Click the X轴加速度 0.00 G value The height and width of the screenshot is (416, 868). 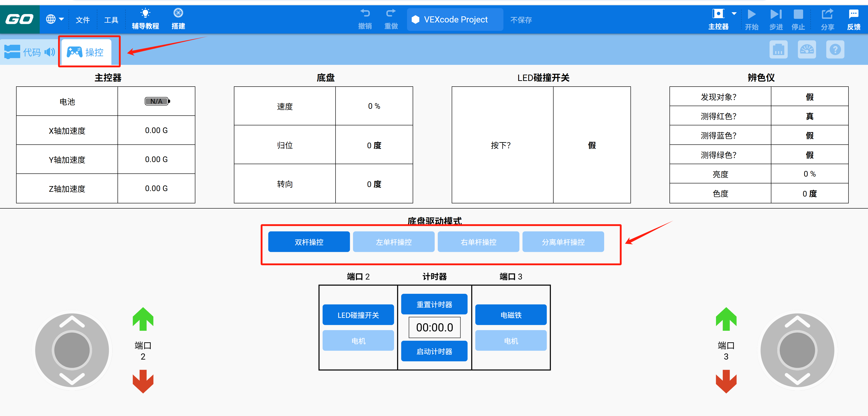click(x=156, y=130)
